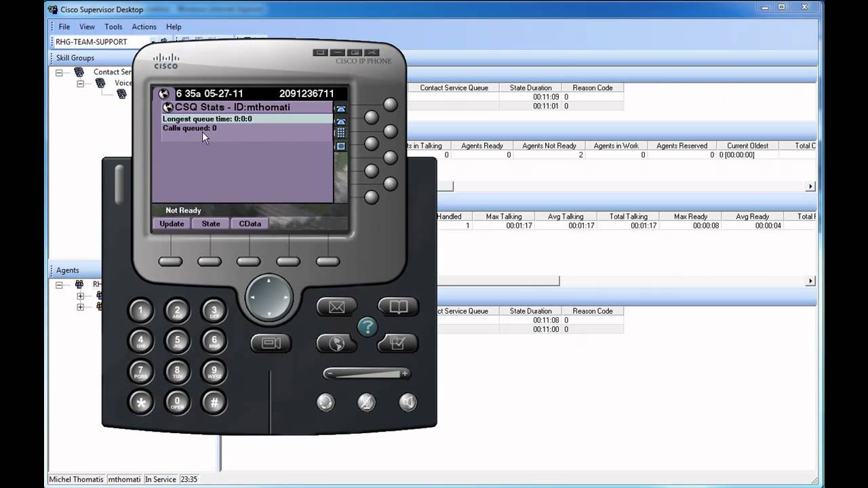Image resolution: width=868 pixels, height=488 pixels.
Task: Open the Help menu
Action: click(x=174, y=26)
